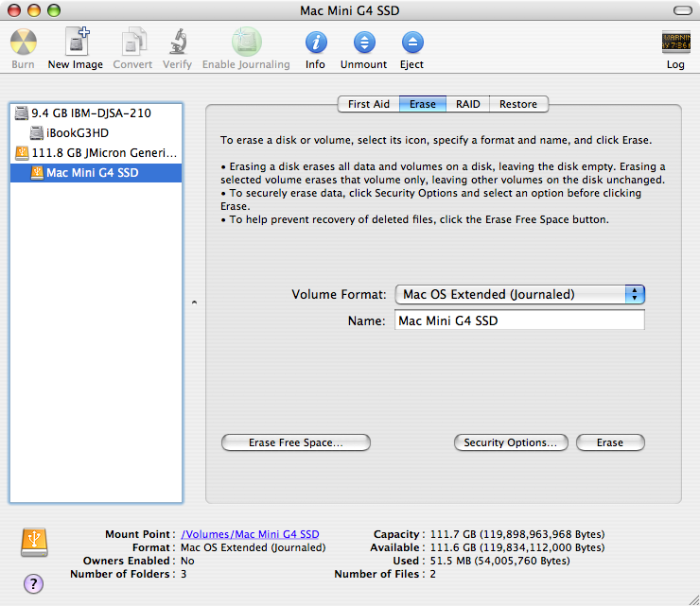This screenshot has width=700, height=606.
Task: Click the USB drive icon in the info area
Action: [34, 543]
